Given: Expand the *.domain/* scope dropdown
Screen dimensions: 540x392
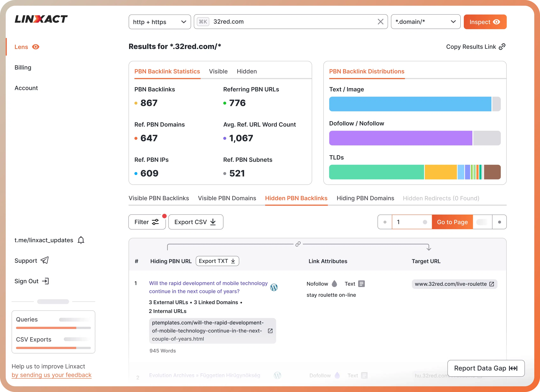Looking at the screenshot, I should [x=425, y=22].
